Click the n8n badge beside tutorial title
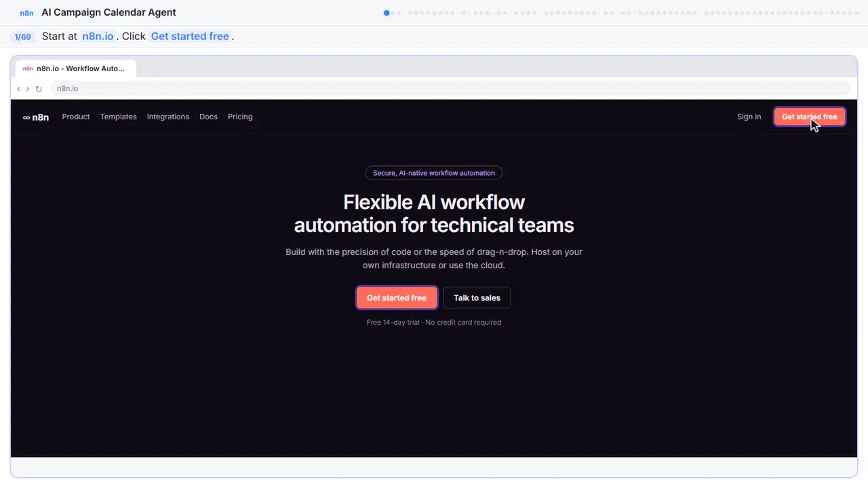The image size is (868, 488). [26, 13]
